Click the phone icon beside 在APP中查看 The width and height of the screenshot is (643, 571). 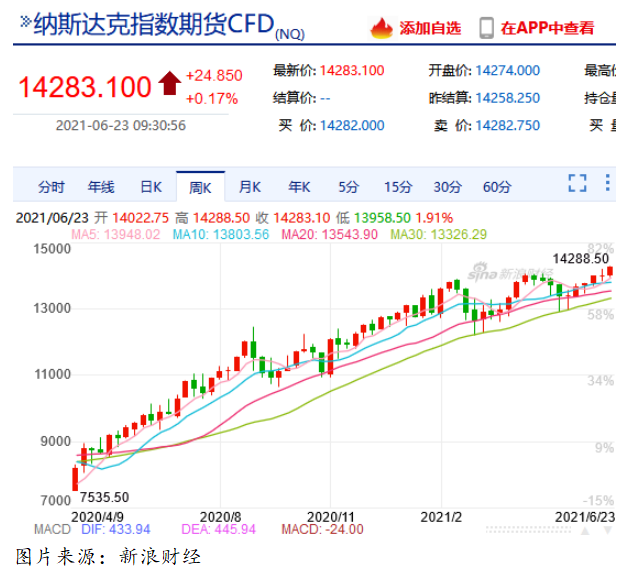[486, 28]
